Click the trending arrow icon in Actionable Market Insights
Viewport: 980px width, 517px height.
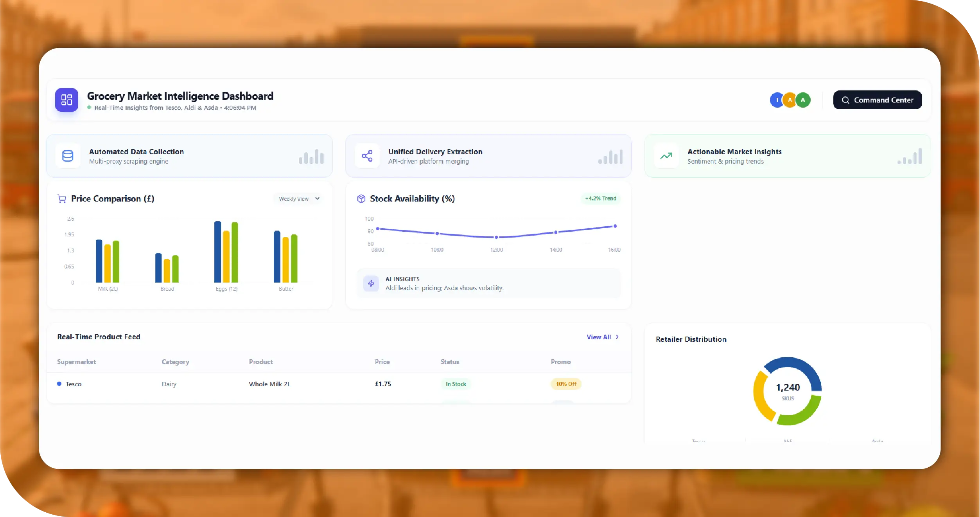pos(666,156)
